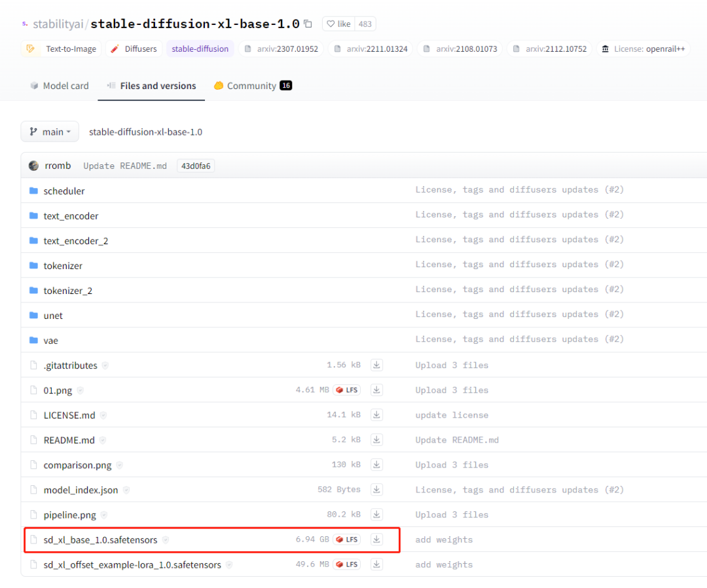
Task: Open the 01.png file
Action: click(58, 390)
